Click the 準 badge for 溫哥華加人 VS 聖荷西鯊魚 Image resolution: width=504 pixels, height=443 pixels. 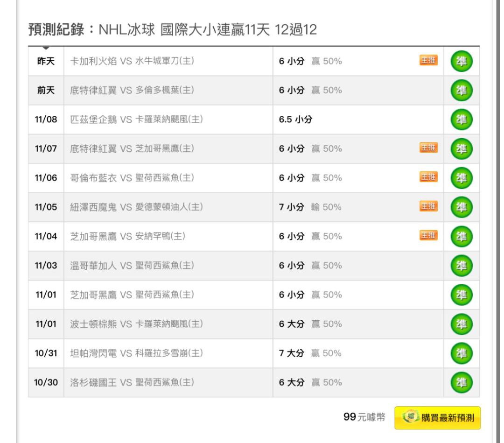461,266
